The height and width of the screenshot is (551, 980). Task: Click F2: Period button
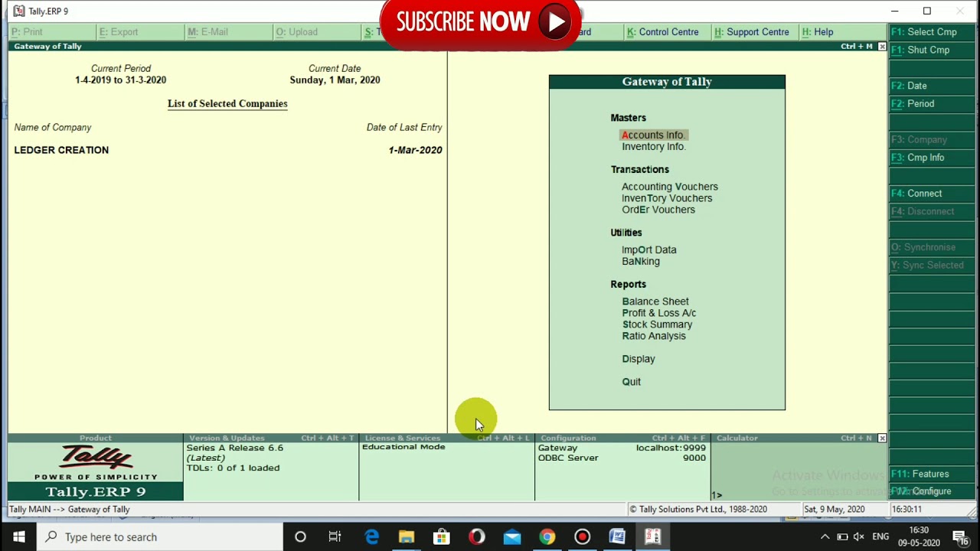pyautogui.click(x=931, y=103)
